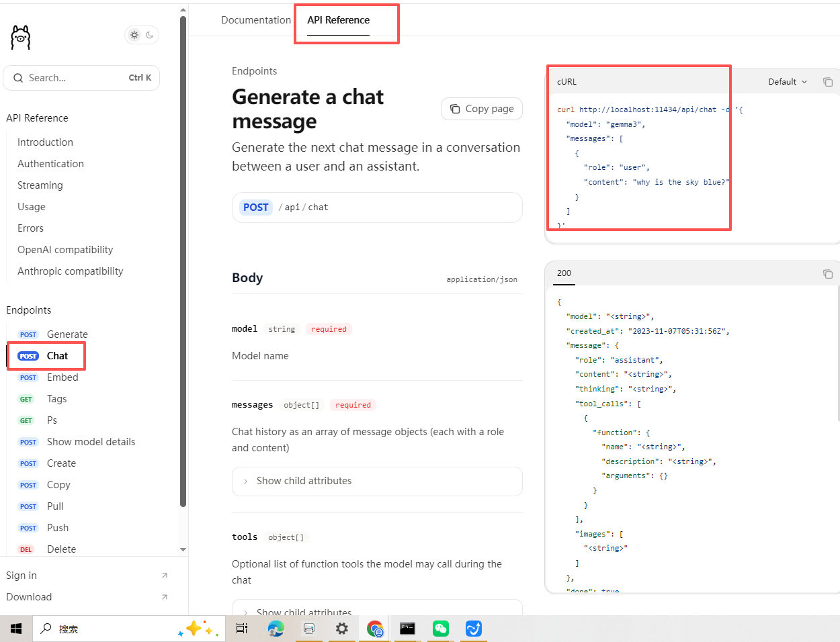Open the POST Copy endpoint
This screenshot has height=642, width=840.
44,485
